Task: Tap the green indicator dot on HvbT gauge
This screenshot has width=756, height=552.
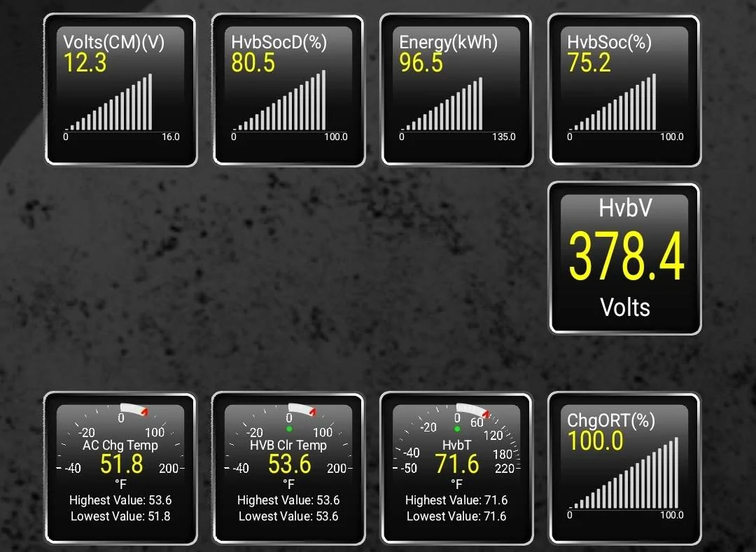Action: click(456, 427)
